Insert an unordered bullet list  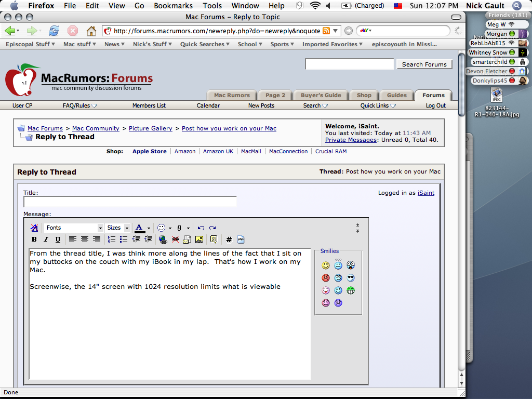click(124, 240)
